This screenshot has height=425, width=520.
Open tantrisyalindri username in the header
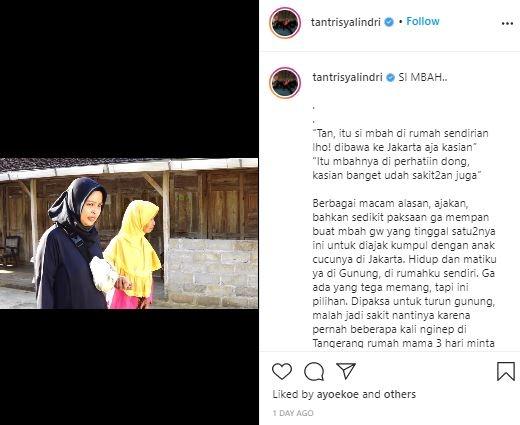tap(346, 22)
